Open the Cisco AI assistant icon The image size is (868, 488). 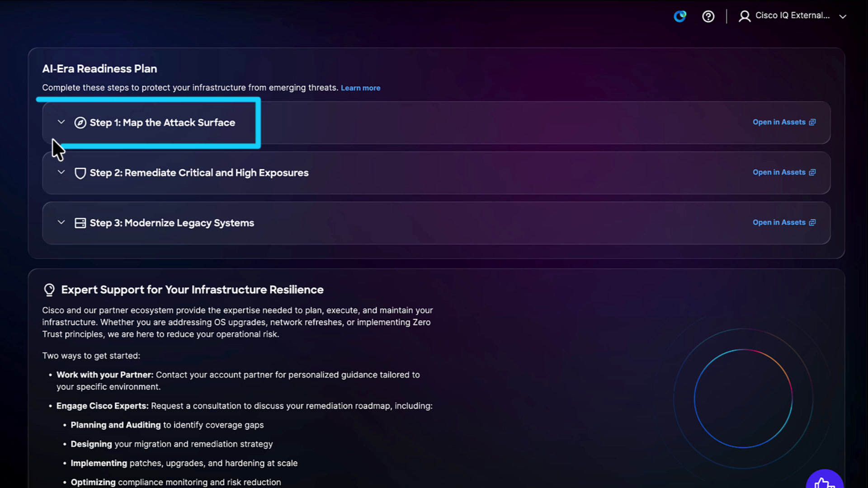coord(680,16)
